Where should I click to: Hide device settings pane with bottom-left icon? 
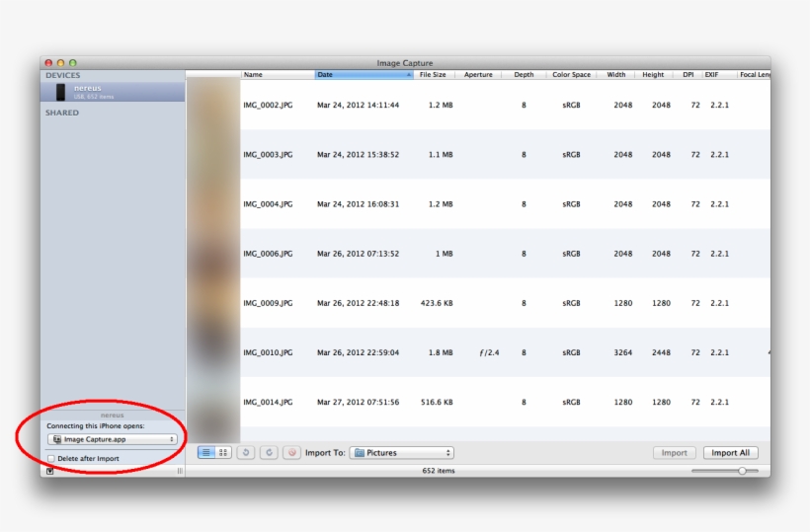tap(50, 471)
